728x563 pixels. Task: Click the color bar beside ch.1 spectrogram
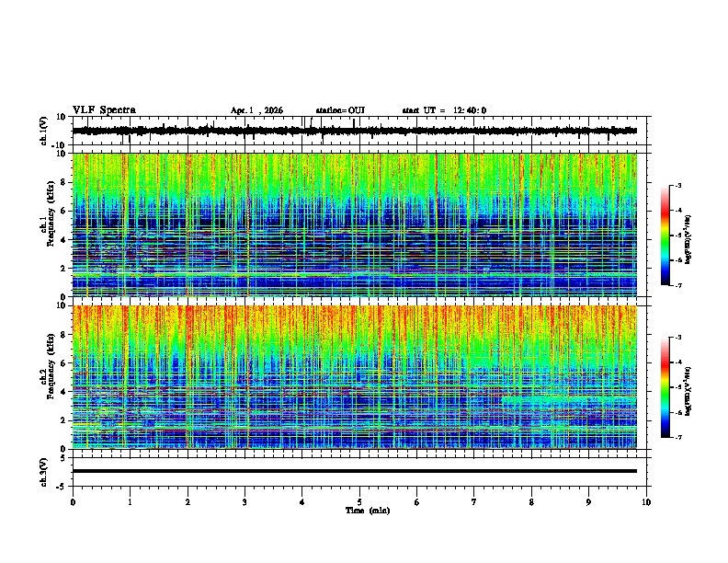click(x=665, y=236)
